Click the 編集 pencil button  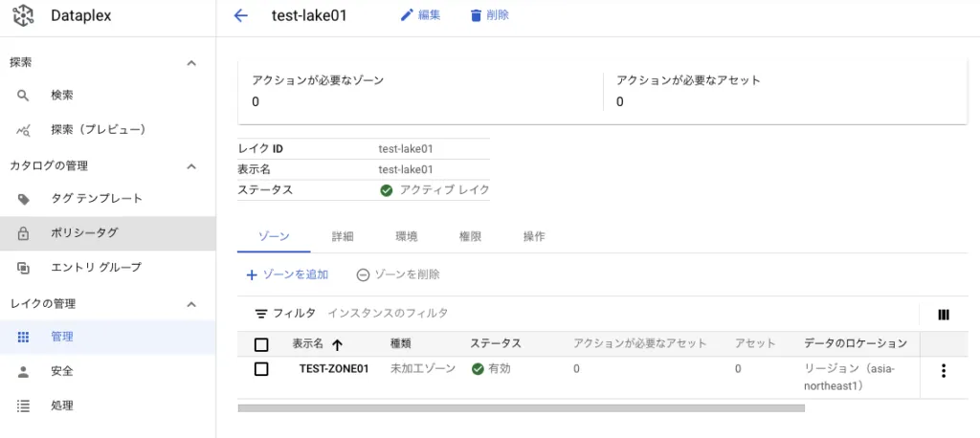tap(421, 15)
